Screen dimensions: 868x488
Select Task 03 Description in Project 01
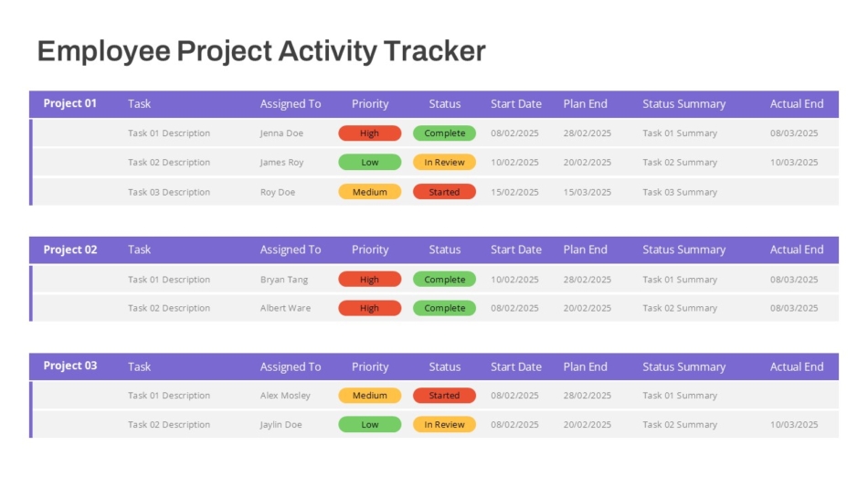[x=169, y=192]
